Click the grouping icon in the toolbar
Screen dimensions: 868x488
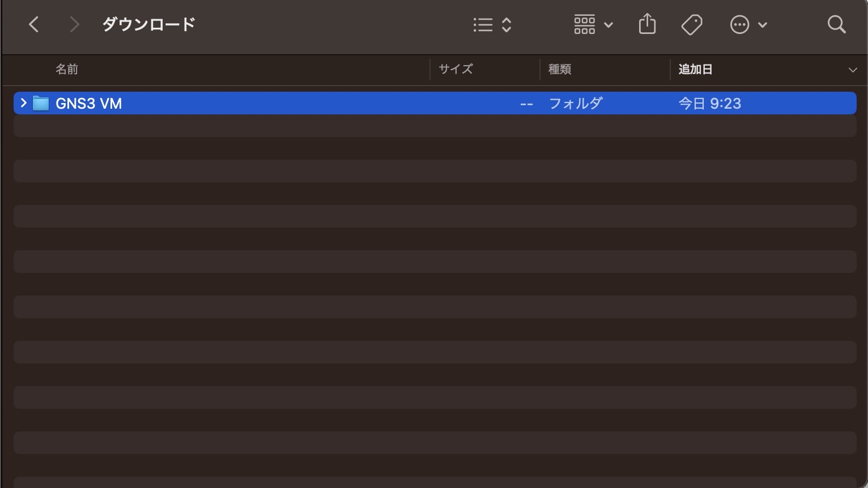(x=584, y=24)
